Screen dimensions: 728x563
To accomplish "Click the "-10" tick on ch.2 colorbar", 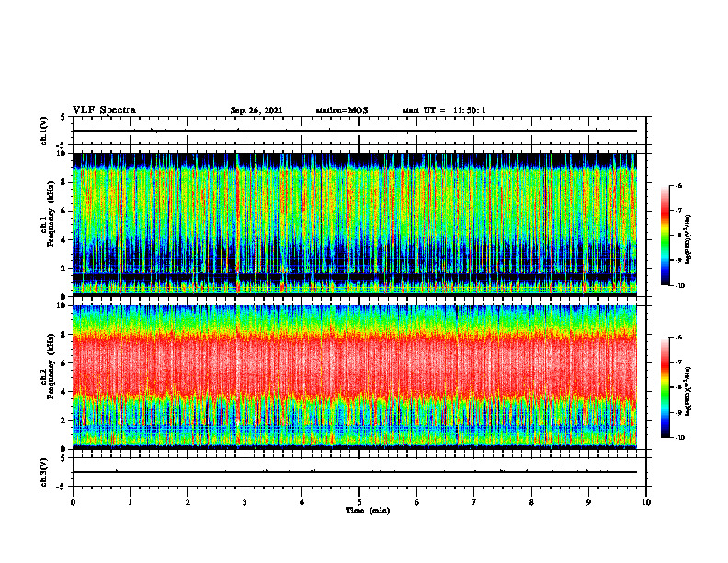I will (679, 438).
